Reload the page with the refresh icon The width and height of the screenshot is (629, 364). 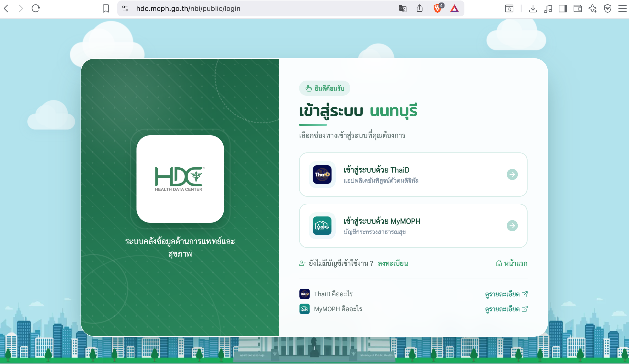[36, 8]
